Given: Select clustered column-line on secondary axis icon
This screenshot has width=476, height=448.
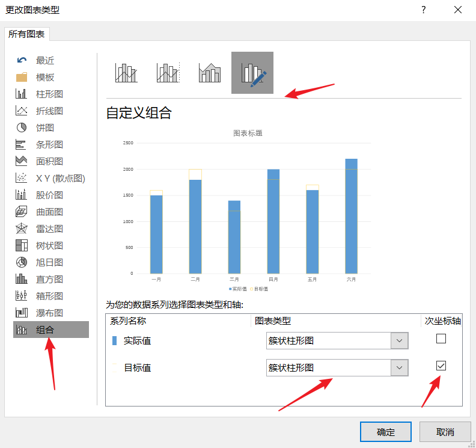Looking at the screenshot, I should [x=168, y=73].
